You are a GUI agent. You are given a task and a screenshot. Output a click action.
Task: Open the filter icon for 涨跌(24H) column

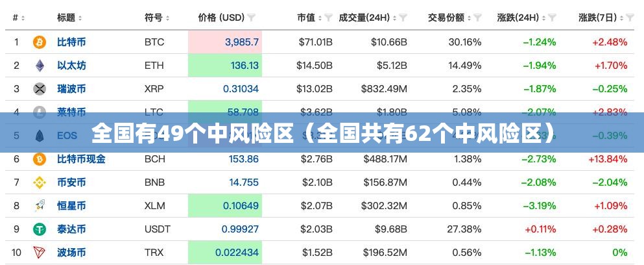[553, 18]
